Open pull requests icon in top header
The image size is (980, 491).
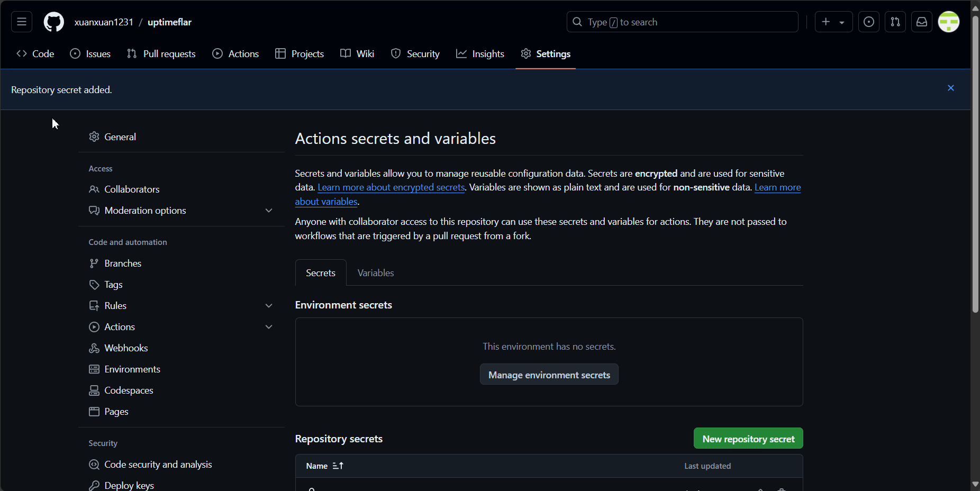pyautogui.click(x=895, y=22)
